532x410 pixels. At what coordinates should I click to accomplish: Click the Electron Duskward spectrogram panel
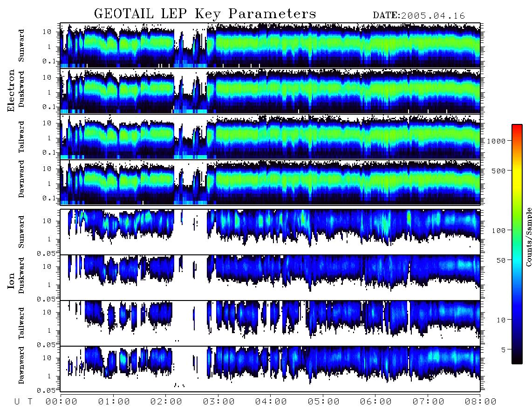(x=270, y=91)
